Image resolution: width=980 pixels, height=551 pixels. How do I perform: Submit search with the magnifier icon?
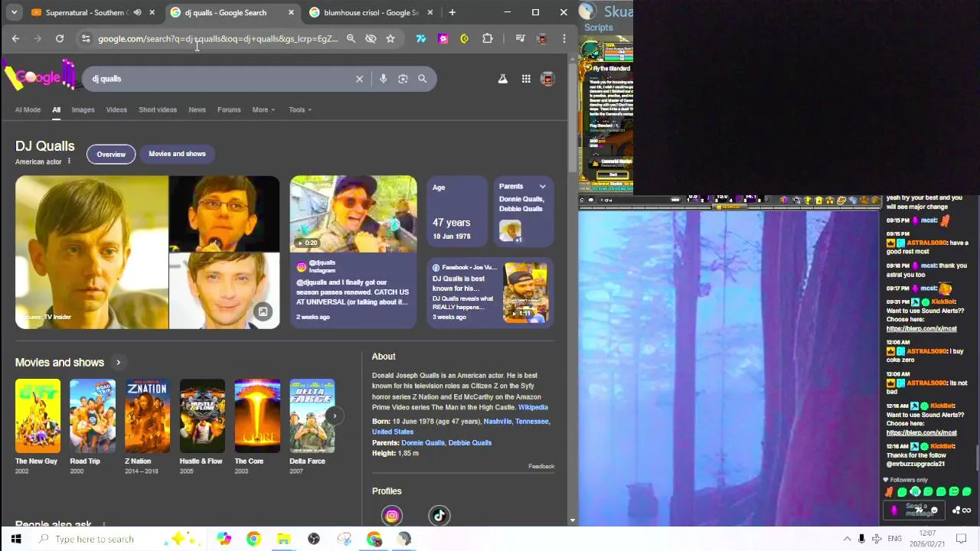point(422,79)
